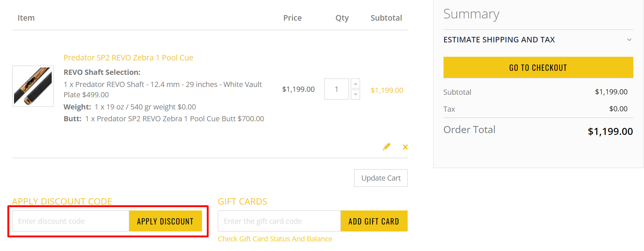Click the Item column header

click(x=26, y=18)
